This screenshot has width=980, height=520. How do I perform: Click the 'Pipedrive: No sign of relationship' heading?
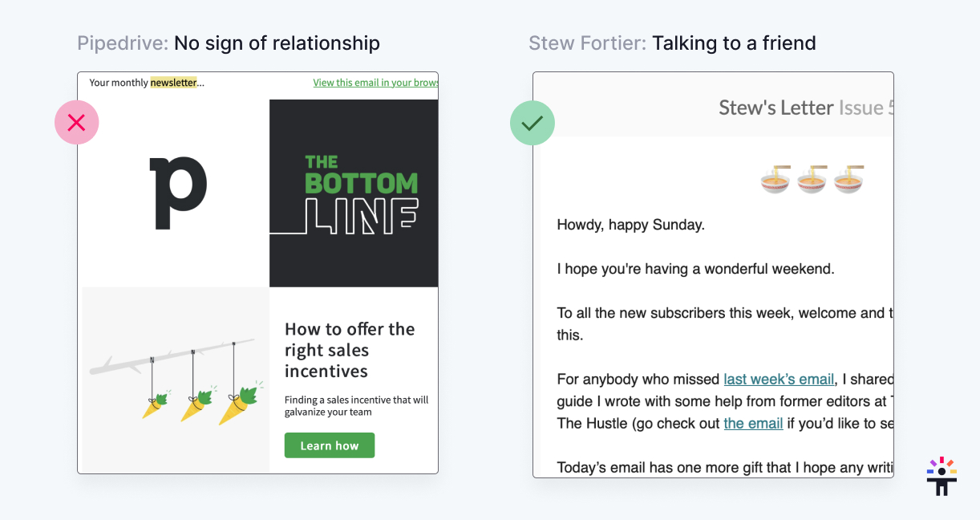point(229,43)
